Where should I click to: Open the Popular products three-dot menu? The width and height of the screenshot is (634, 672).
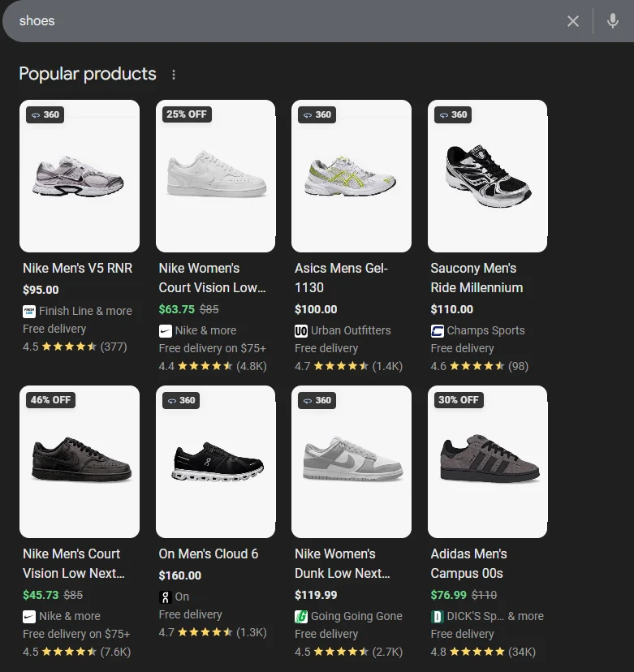[x=173, y=75]
